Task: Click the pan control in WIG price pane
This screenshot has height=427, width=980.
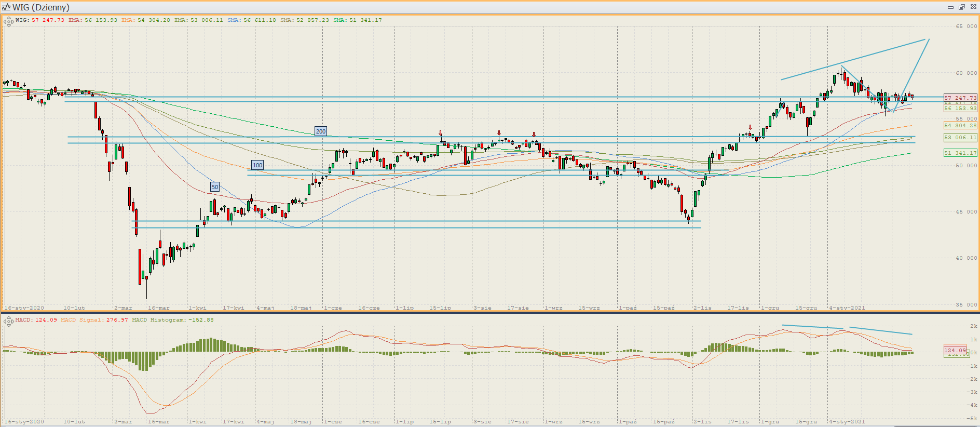Action: [x=8, y=22]
